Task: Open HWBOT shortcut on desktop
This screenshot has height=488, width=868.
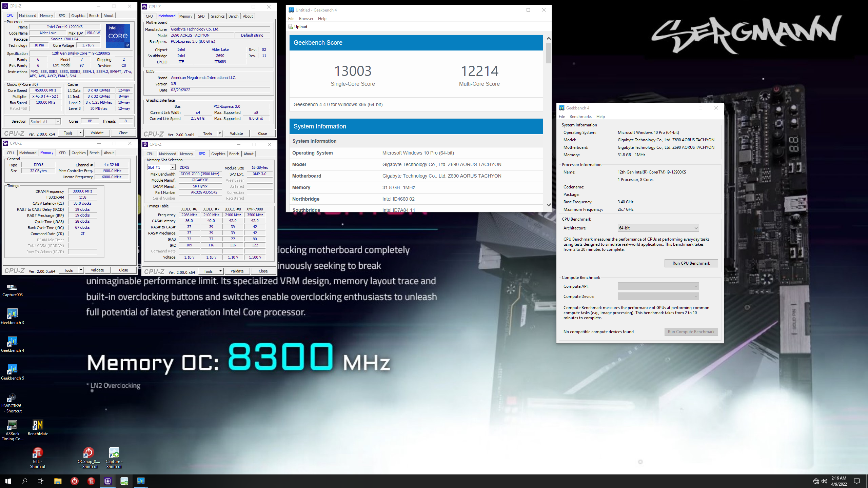Action: [x=13, y=403]
